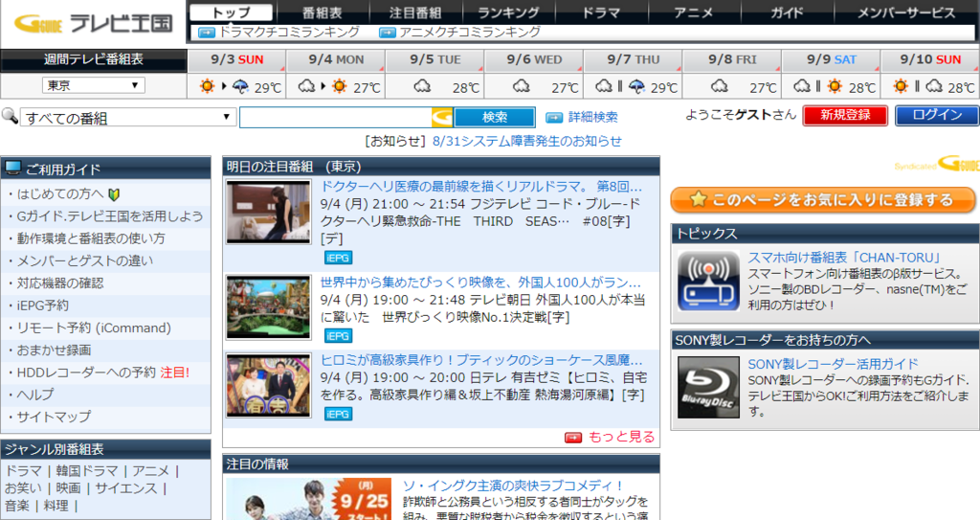The width and height of the screenshot is (980, 520).
Task: Open the おまかせ録画 guide link
Action: coord(54,350)
